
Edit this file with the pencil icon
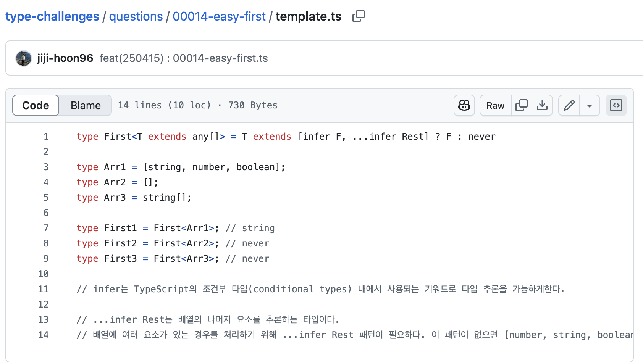[x=569, y=105]
